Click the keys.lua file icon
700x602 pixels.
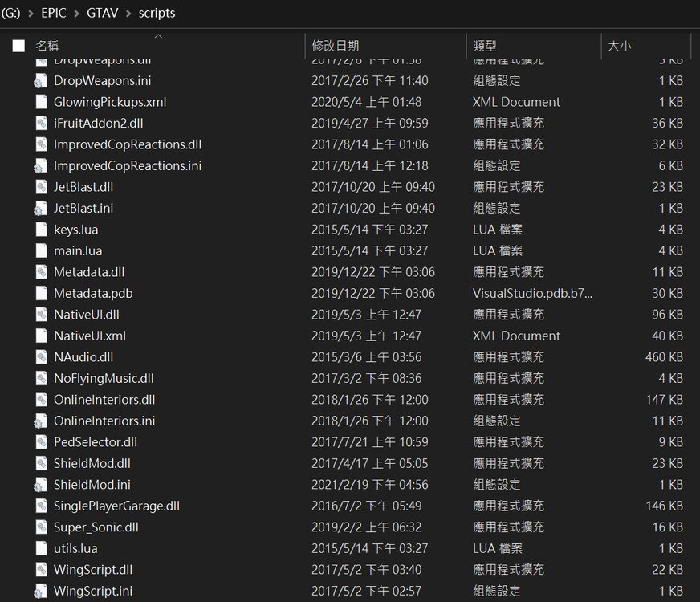[x=41, y=229]
